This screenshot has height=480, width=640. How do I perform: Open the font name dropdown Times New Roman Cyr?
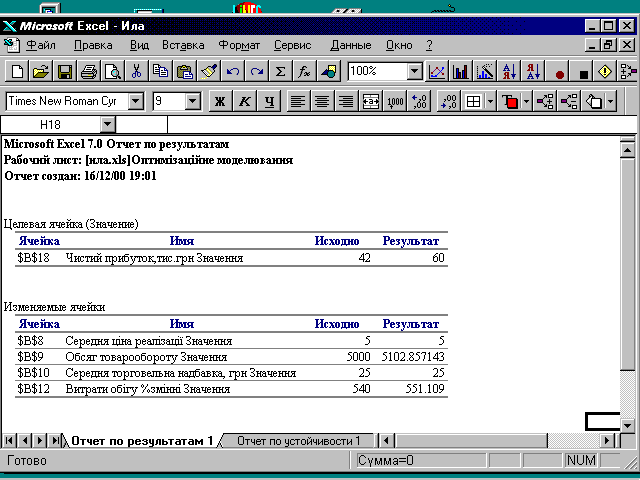[x=136, y=101]
